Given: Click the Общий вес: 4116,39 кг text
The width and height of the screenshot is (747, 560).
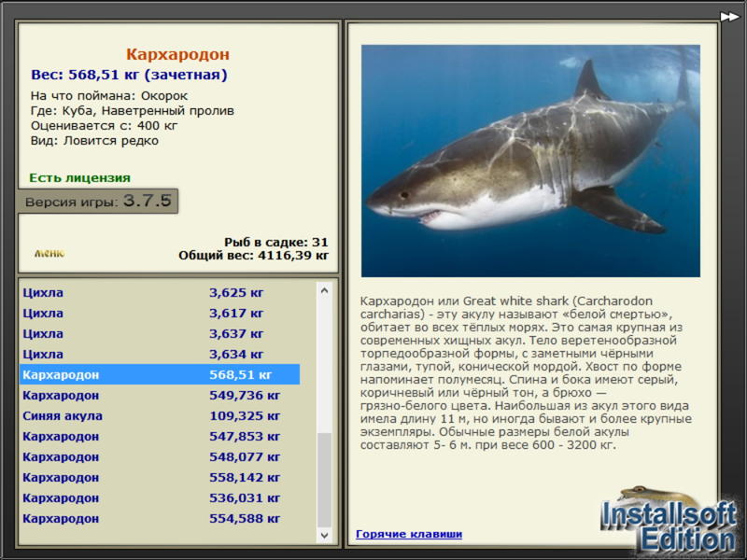Looking at the screenshot, I should pyautogui.click(x=253, y=255).
